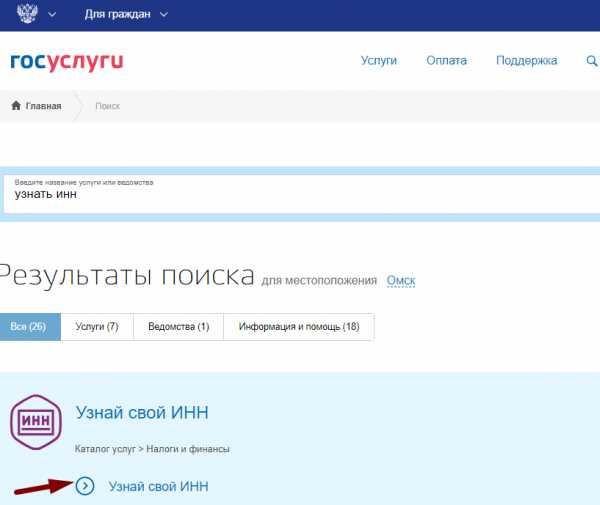Open the Услуги menu item
Screen dimensions: 600x505
click(379, 60)
